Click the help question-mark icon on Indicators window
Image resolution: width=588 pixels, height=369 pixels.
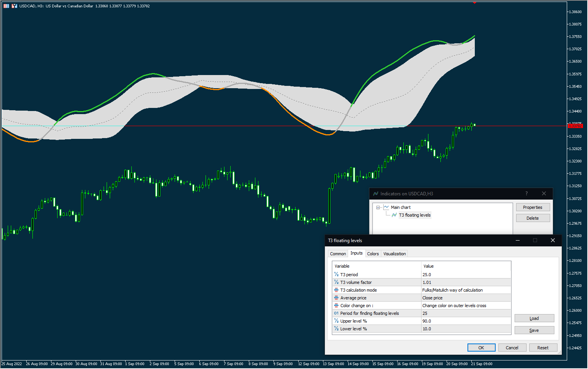pos(526,193)
